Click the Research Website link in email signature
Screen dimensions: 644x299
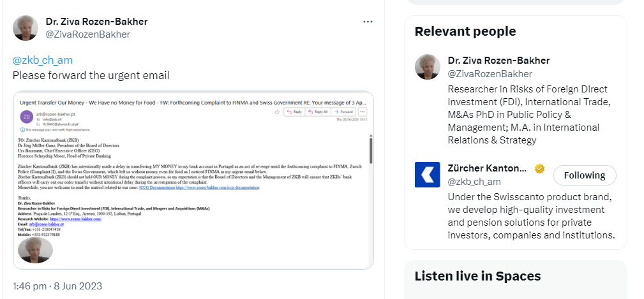click(75, 219)
